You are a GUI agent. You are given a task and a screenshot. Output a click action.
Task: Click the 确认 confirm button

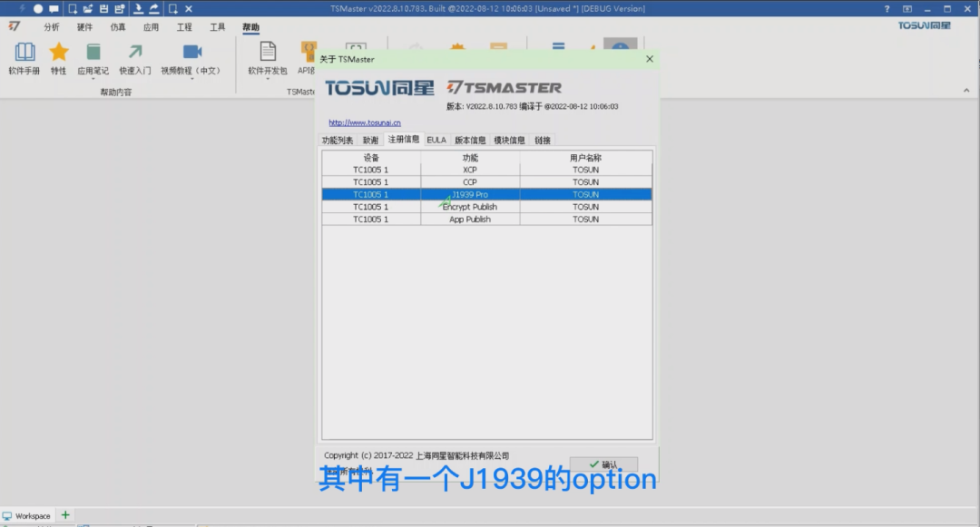pos(603,464)
